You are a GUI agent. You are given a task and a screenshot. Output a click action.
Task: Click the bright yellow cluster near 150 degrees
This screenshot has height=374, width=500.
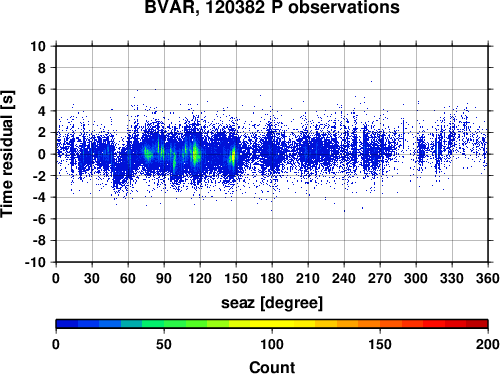click(233, 156)
